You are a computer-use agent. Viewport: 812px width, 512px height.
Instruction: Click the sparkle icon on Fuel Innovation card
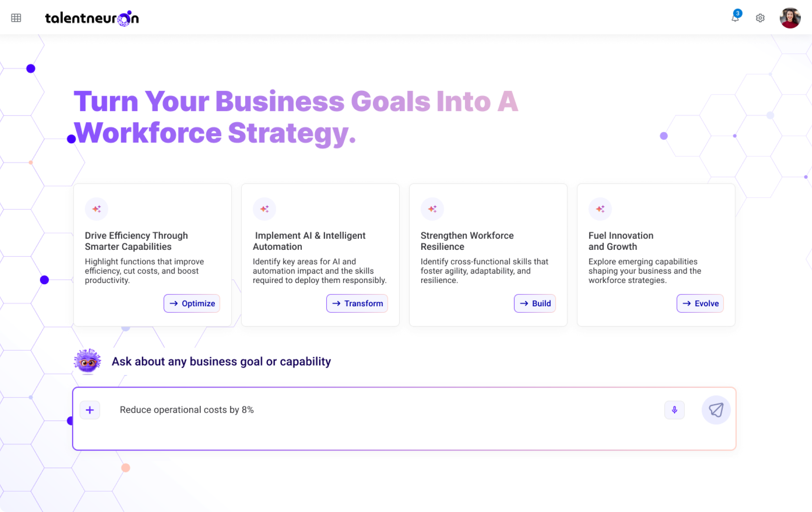click(600, 209)
